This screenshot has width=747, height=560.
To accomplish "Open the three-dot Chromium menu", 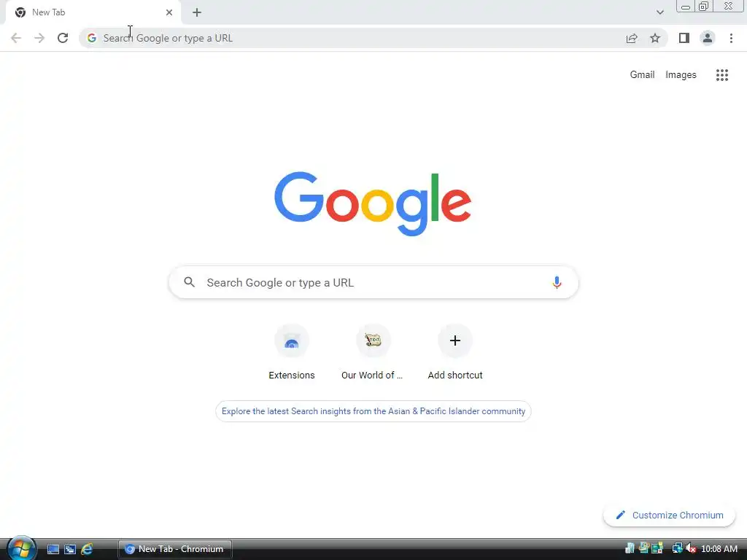I will [731, 38].
